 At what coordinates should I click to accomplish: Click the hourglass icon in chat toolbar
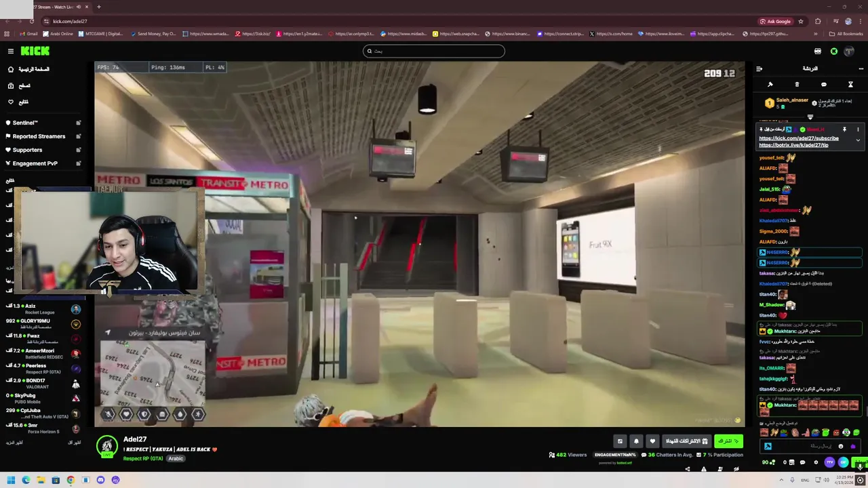(850, 85)
